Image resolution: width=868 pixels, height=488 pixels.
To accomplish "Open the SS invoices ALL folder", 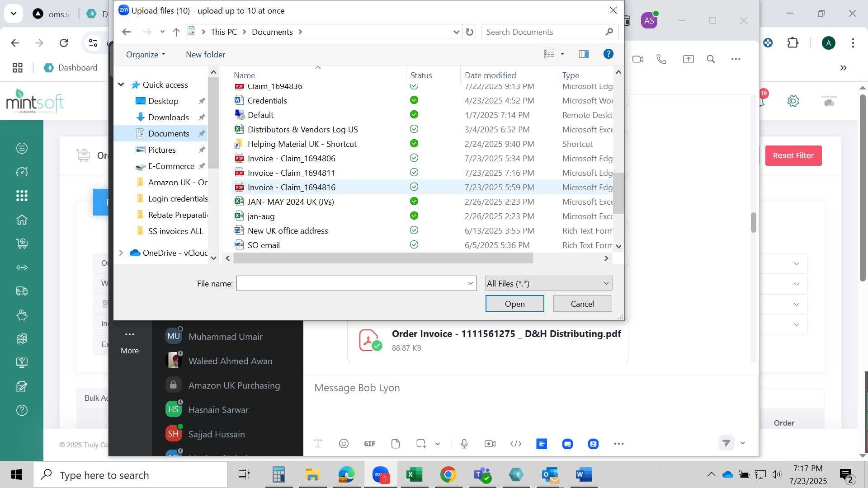I will coord(175,231).
